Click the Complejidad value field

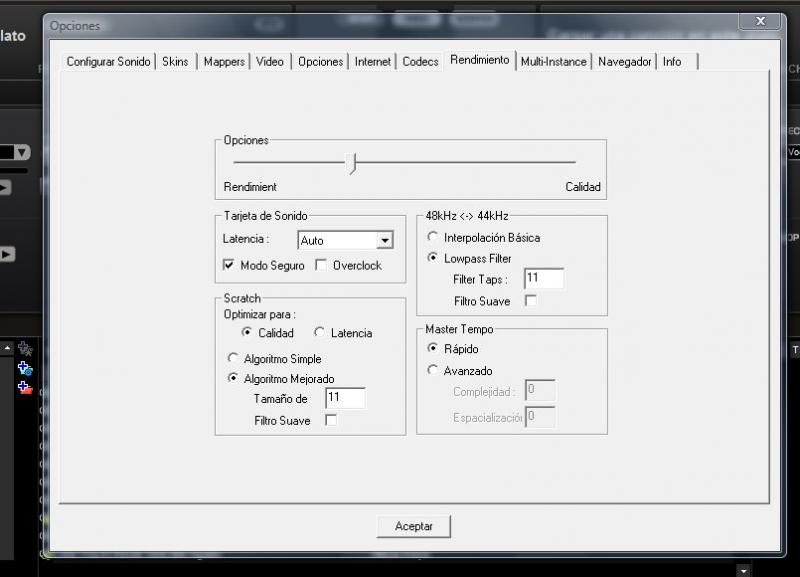[x=540, y=390]
